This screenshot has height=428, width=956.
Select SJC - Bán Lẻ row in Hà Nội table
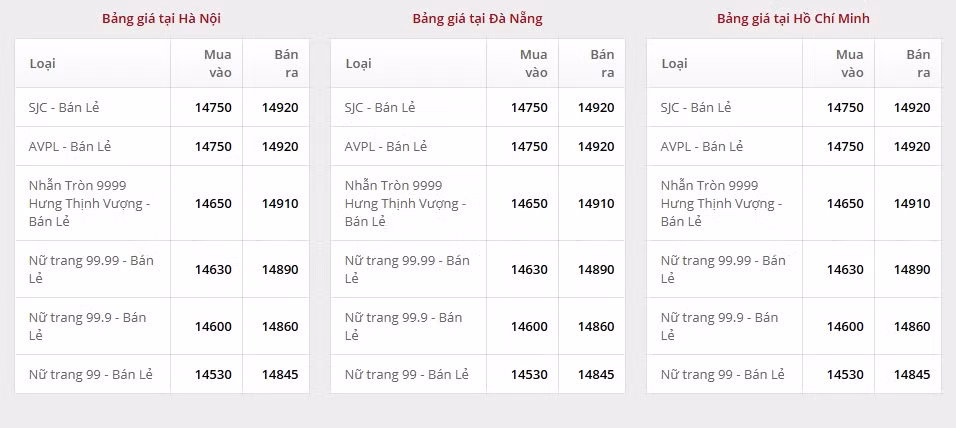coord(162,107)
